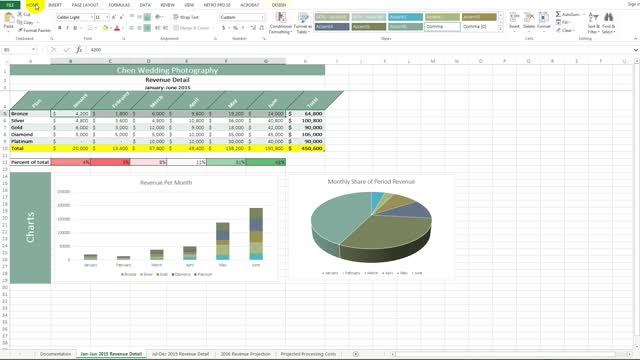Open the FILE tab
Screen dimensions: 640x360
[x=10, y=5]
